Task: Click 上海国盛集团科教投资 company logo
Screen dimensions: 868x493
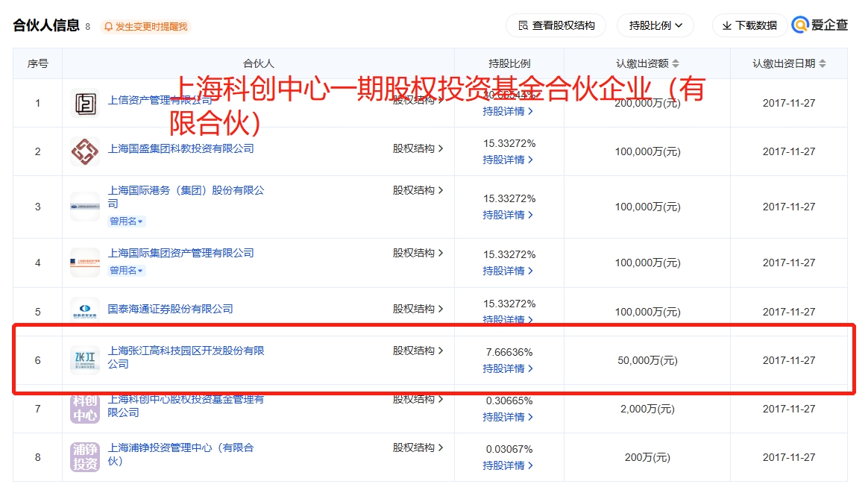Action: click(85, 151)
